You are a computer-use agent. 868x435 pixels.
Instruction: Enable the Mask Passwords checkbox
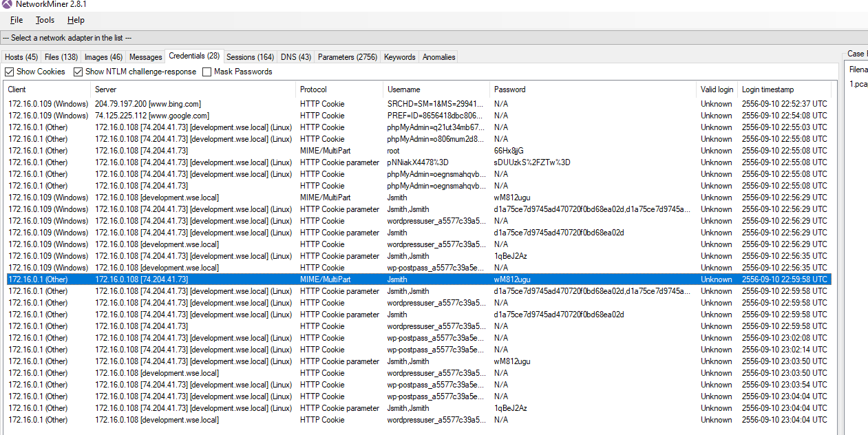(207, 72)
